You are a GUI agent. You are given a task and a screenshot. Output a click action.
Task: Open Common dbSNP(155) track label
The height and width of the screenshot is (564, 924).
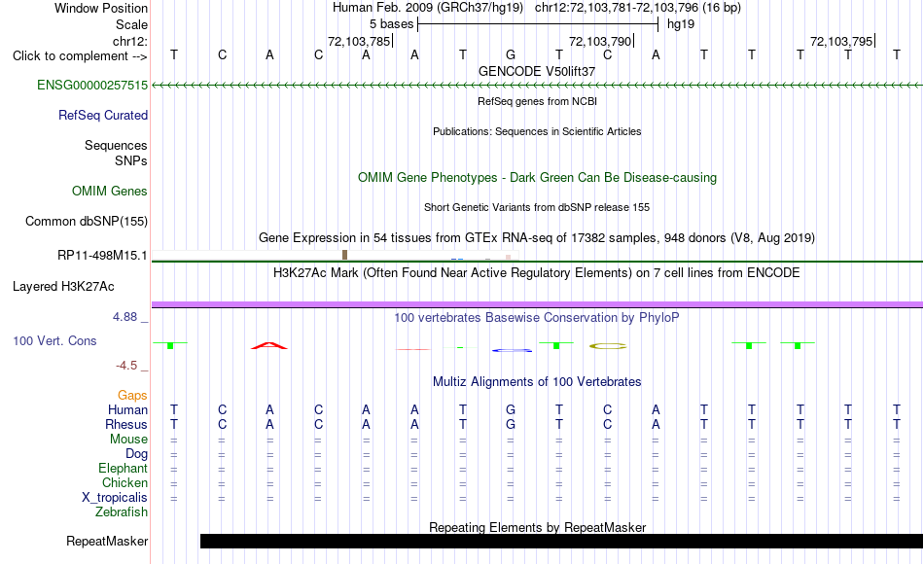tap(87, 221)
